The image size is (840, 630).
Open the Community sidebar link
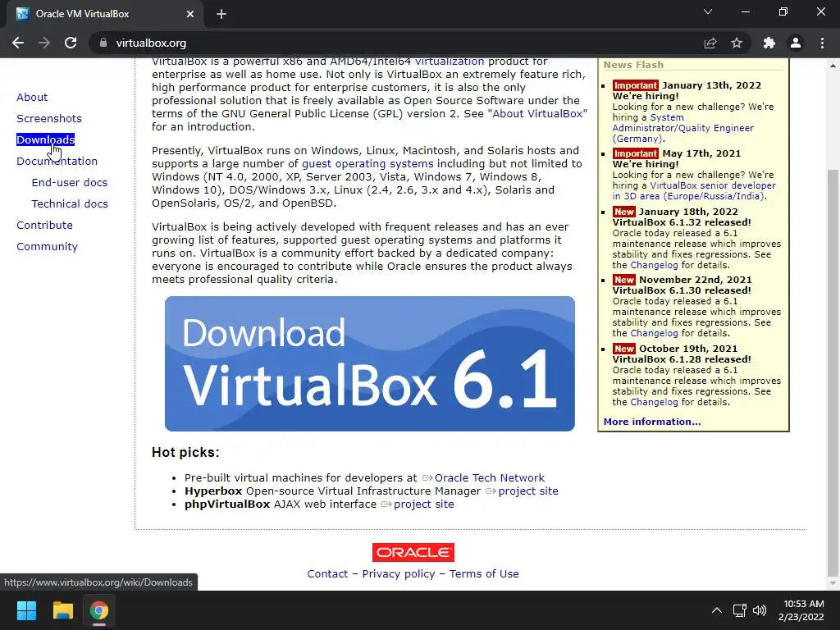(x=47, y=246)
